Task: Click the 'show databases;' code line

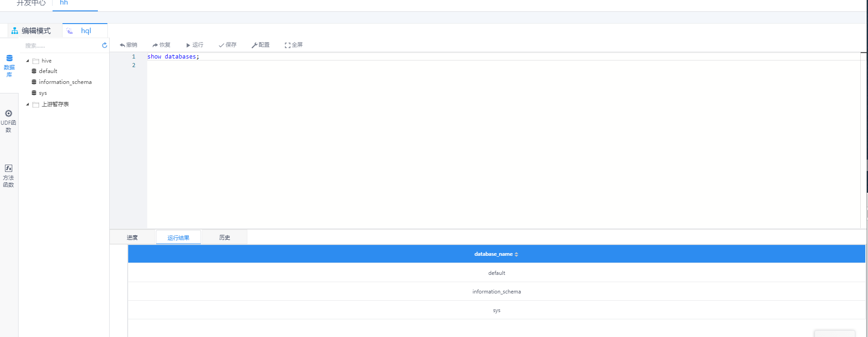Action: pyautogui.click(x=173, y=57)
